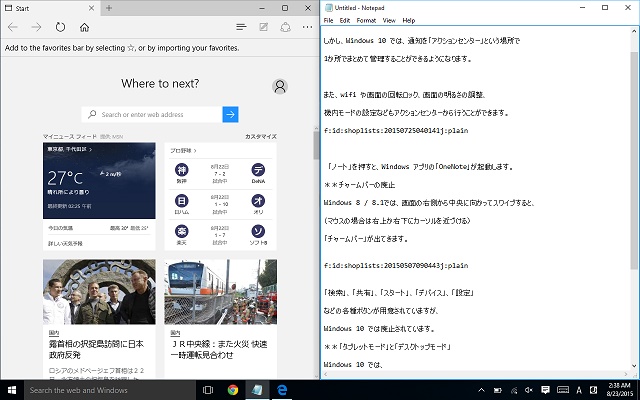
Task: Click text line f:id:shoplists:20150507090443j:plain
Action: (396, 266)
